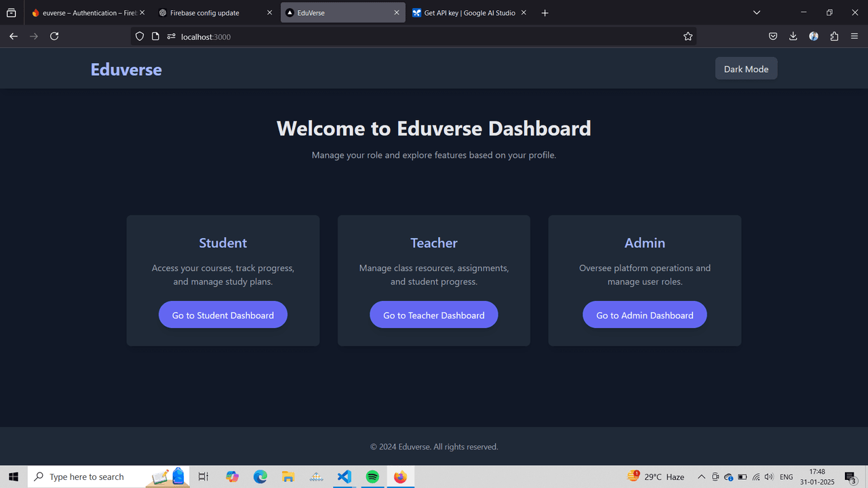The height and width of the screenshot is (488, 868).
Task: Restore down the Firefox window
Action: 829,13
